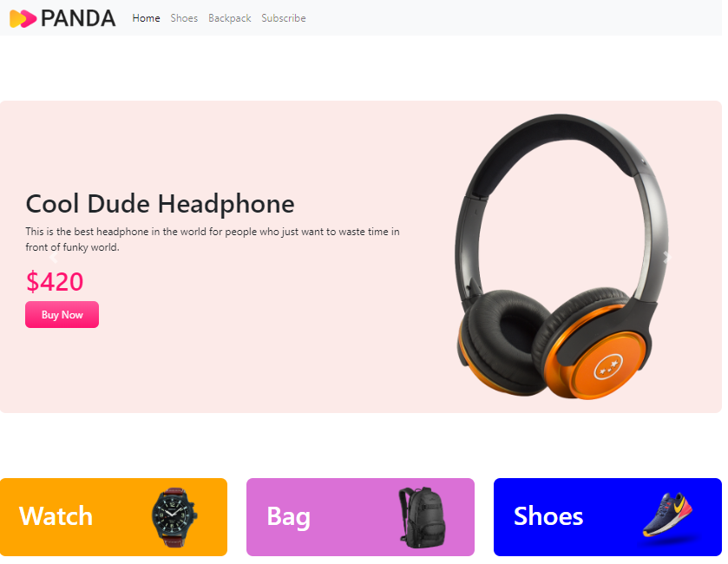Open the orange Watch category card
The image size is (728, 564).
pos(114,517)
